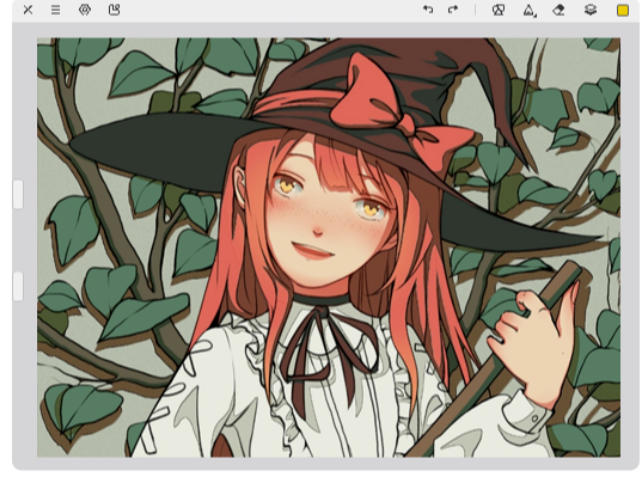
Task: Close the canvas with the X icon
Action: [27, 10]
